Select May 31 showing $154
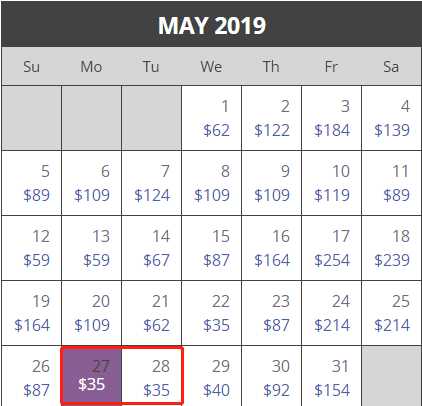This screenshot has height=406, width=422. tap(331, 376)
